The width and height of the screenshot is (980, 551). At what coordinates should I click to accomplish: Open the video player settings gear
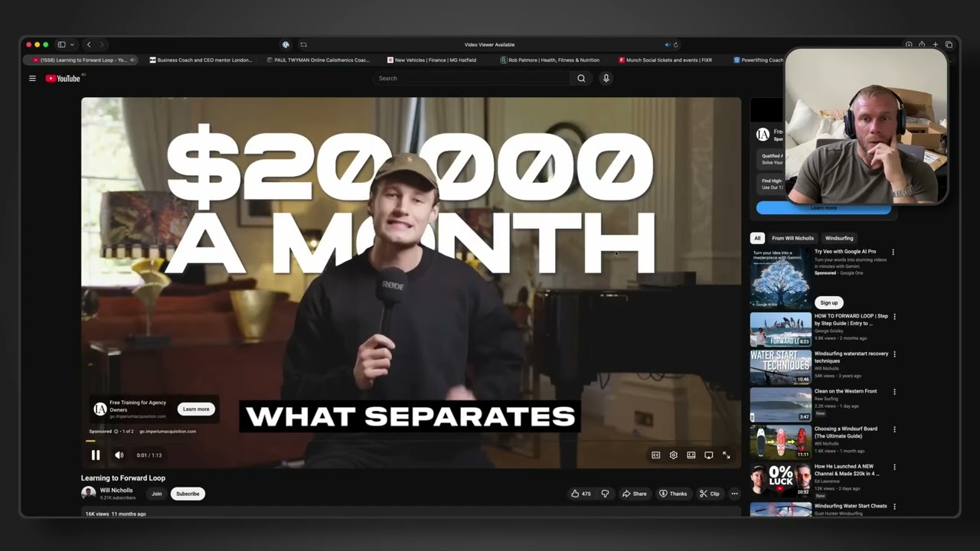[674, 455]
